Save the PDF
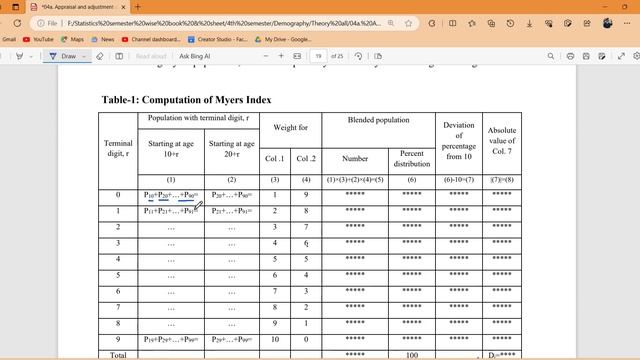The image size is (640, 360). (x=586, y=56)
